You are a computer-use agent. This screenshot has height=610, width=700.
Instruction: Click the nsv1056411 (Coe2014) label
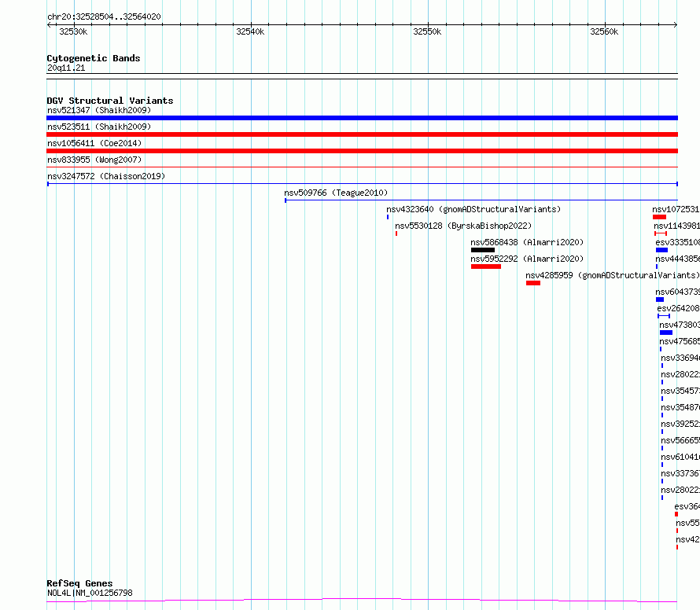(94, 143)
